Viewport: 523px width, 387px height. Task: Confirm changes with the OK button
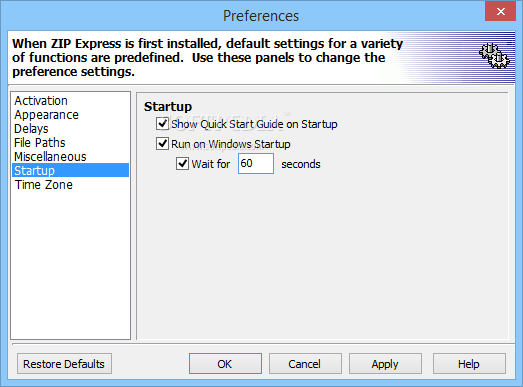click(x=225, y=364)
